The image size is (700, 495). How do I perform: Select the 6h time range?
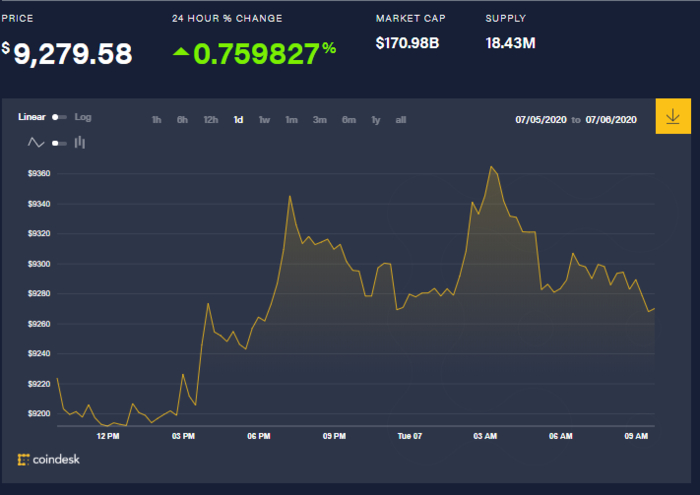[x=182, y=120]
